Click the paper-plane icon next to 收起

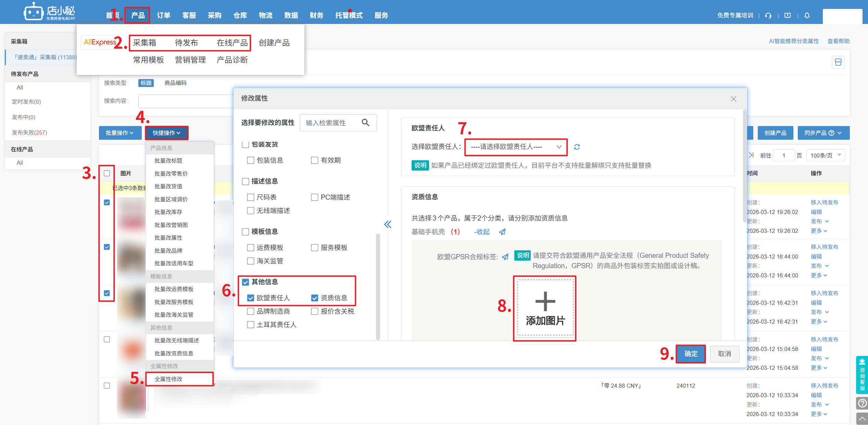pos(502,232)
